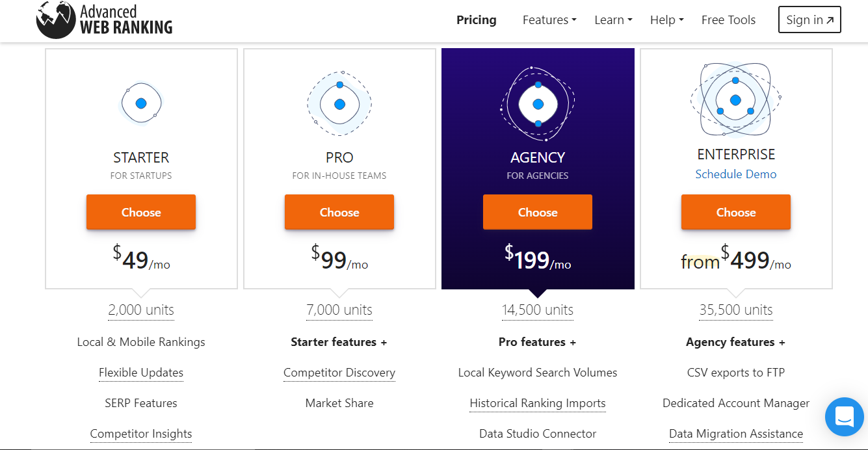Click the Schedule Demo link
The height and width of the screenshot is (450, 868).
736,174
